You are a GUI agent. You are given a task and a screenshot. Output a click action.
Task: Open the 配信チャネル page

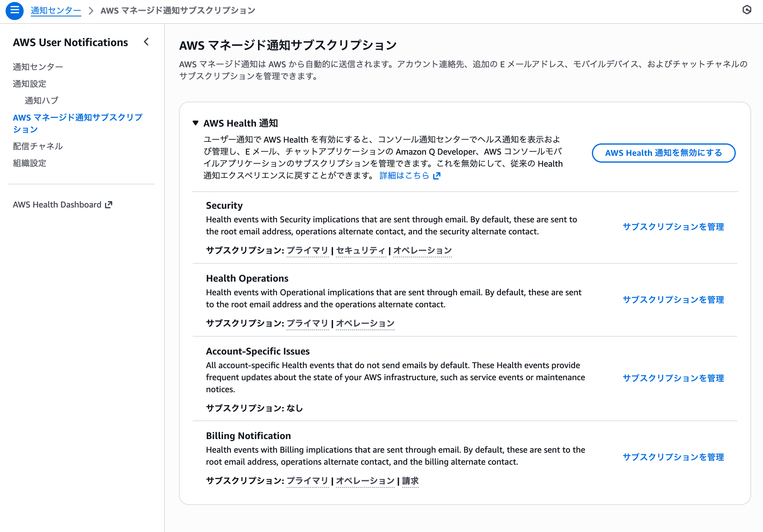(38, 146)
